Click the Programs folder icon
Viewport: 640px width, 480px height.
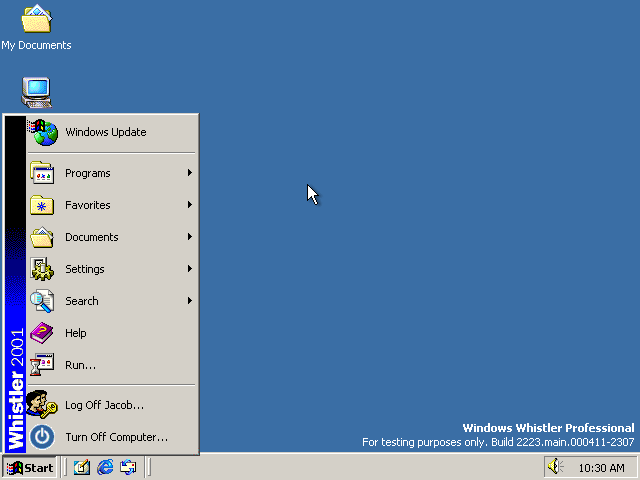tap(42, 173)
